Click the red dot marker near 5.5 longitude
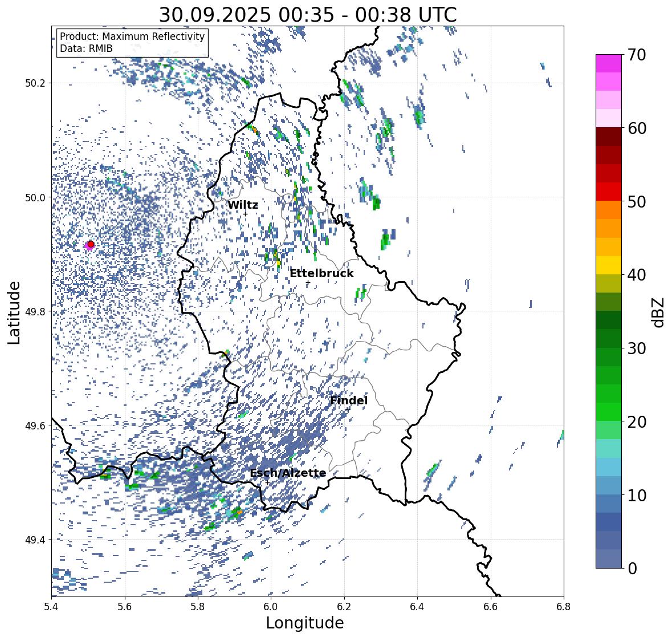Image resolution: width=672 pixels, height=637 pixels. (91, 244)
